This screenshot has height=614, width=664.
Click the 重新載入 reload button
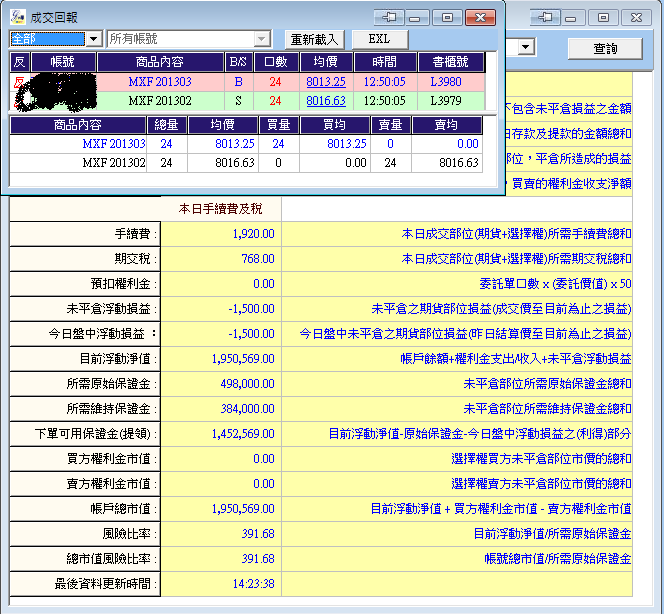pyautogui.click(x=315, y=39)
